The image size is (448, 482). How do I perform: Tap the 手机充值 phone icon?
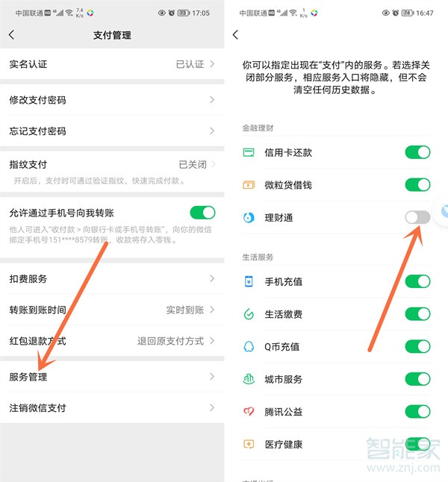click(249, 281)
